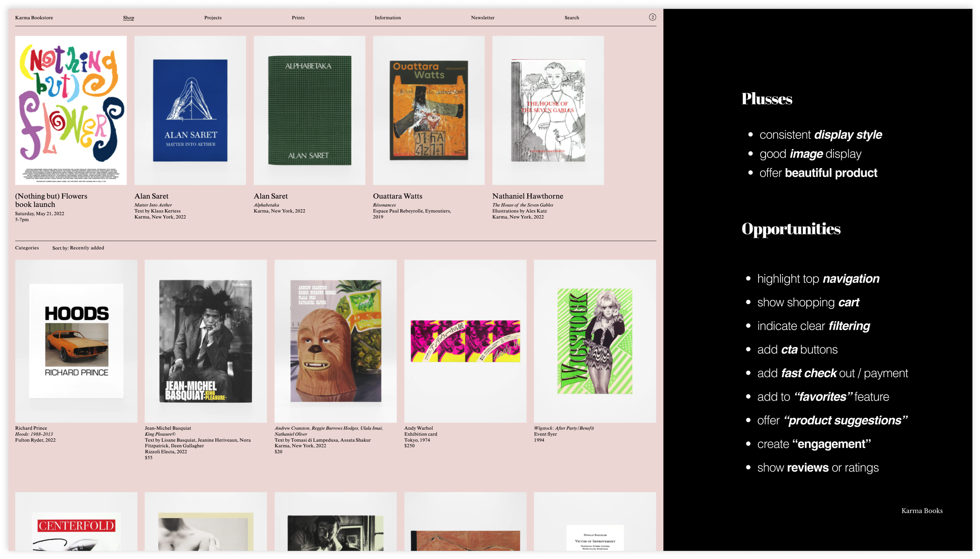Click the Hoods: 1988–2013 subtitle

coord(34,434)
